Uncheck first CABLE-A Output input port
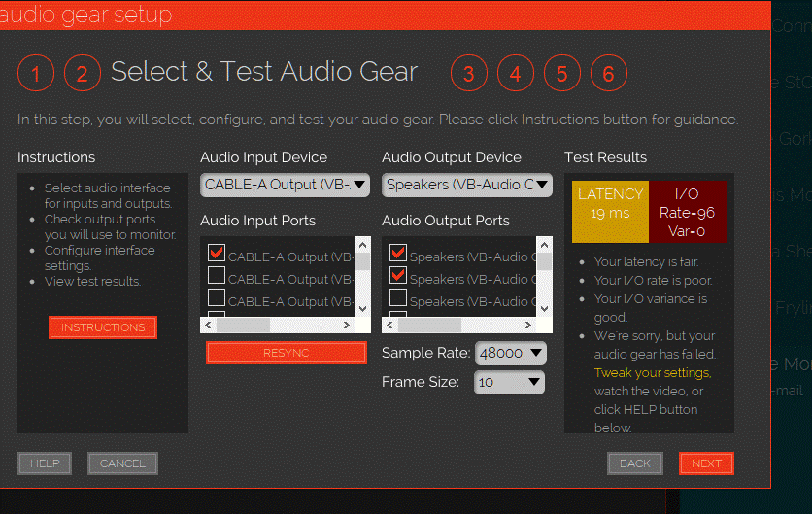The image size is (812, 514). [x=217, y=255]
